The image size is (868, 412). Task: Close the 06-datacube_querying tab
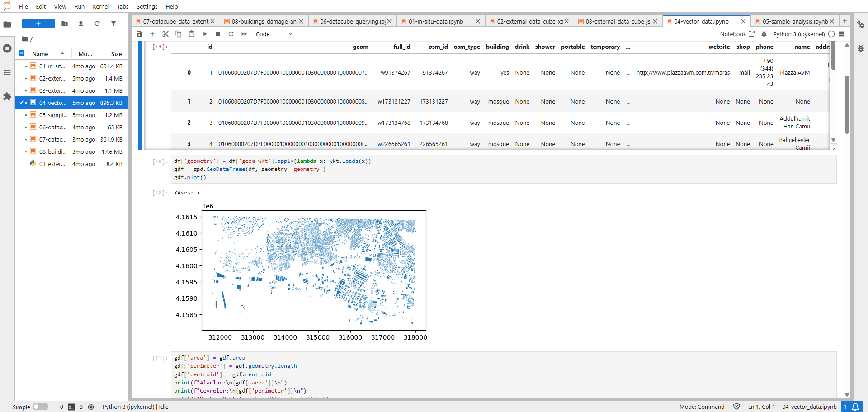(389, 21)
